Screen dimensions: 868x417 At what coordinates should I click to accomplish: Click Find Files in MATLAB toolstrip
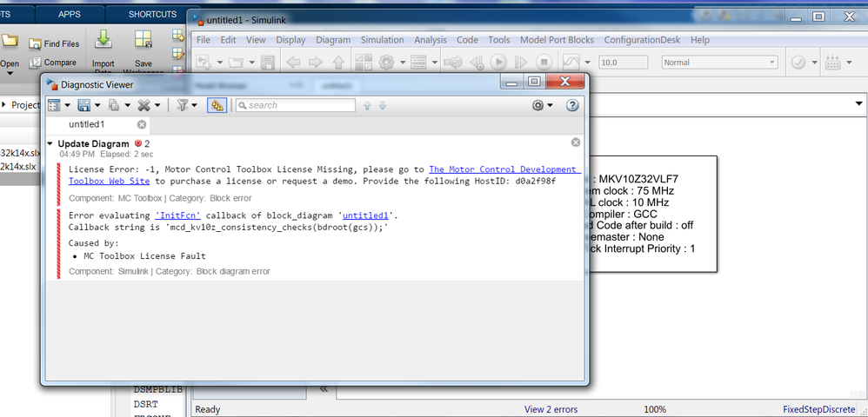point(54,43)
